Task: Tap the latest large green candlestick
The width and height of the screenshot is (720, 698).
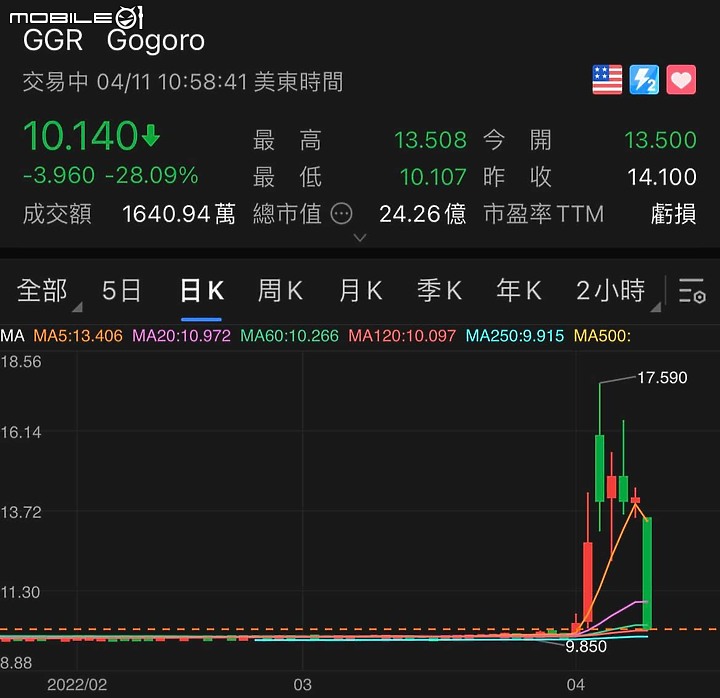Action: 647,573
